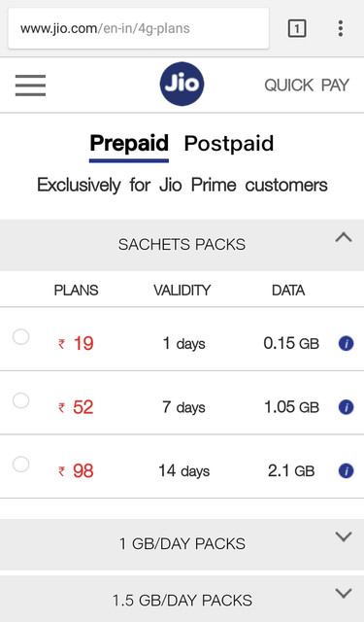Open the Quick Pay link

click(307, 86)
